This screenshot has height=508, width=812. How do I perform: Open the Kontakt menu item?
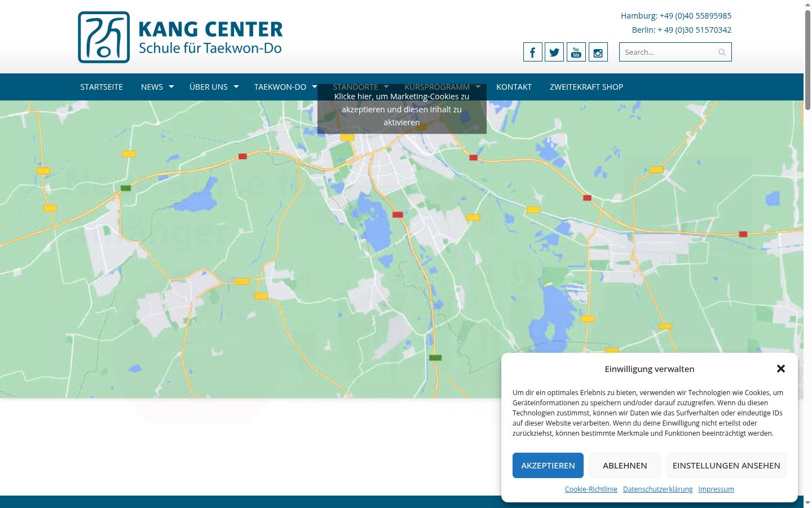pos(514,87)
